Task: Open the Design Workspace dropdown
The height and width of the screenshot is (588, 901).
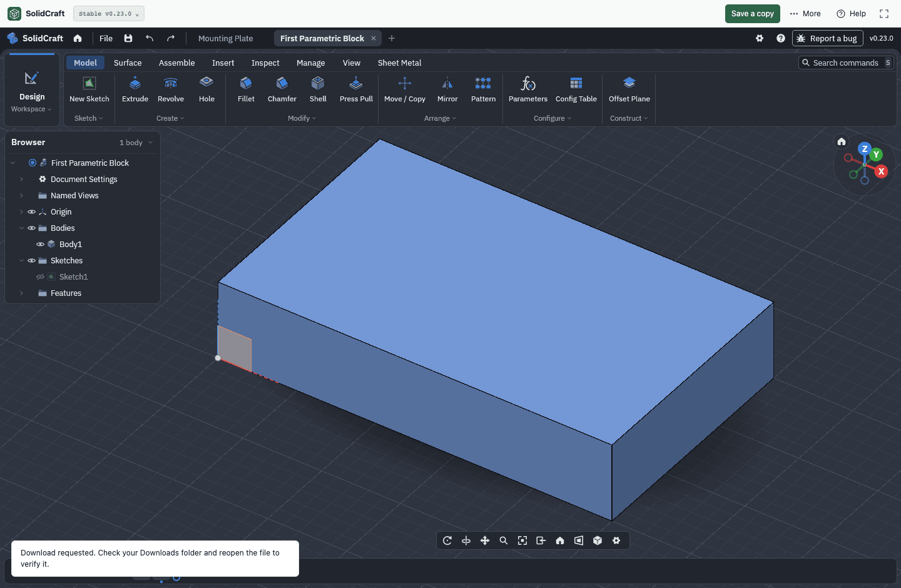Action: point(32,91)
